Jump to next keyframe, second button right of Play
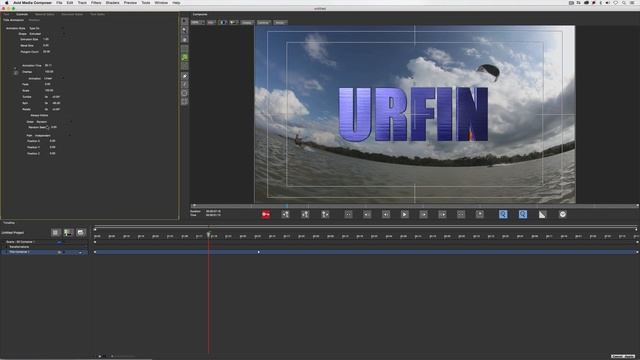 tap(442, 214)
